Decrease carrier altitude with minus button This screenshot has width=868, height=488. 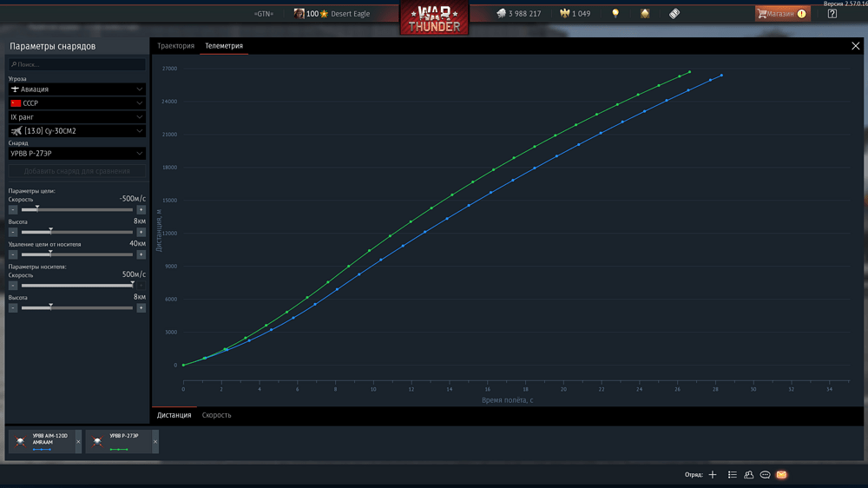pyautogui.click(x=13, y=308)
